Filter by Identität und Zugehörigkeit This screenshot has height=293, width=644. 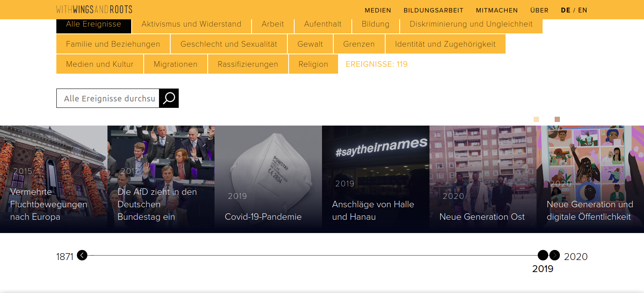point(446,44)
